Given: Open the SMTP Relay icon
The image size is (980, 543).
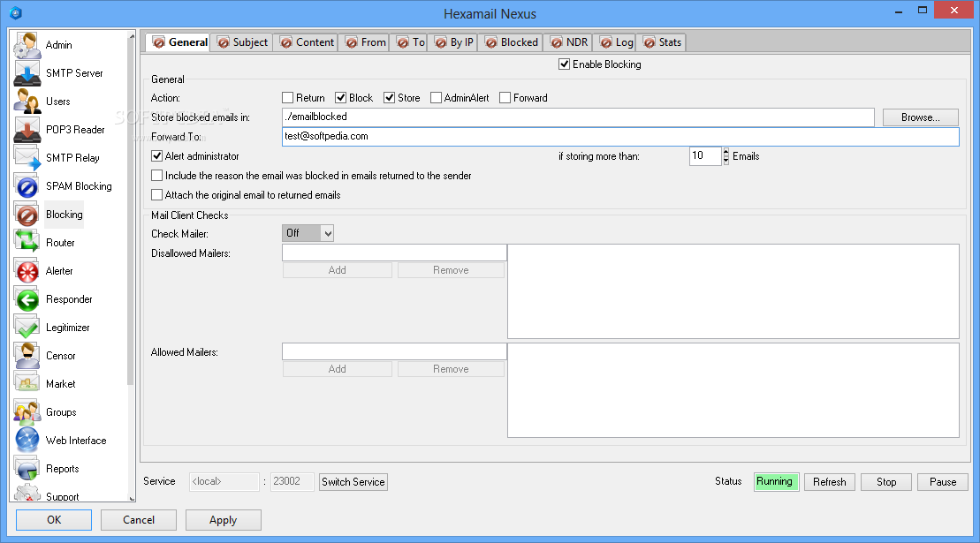Looking at the screenshot, I should [27, 158].
